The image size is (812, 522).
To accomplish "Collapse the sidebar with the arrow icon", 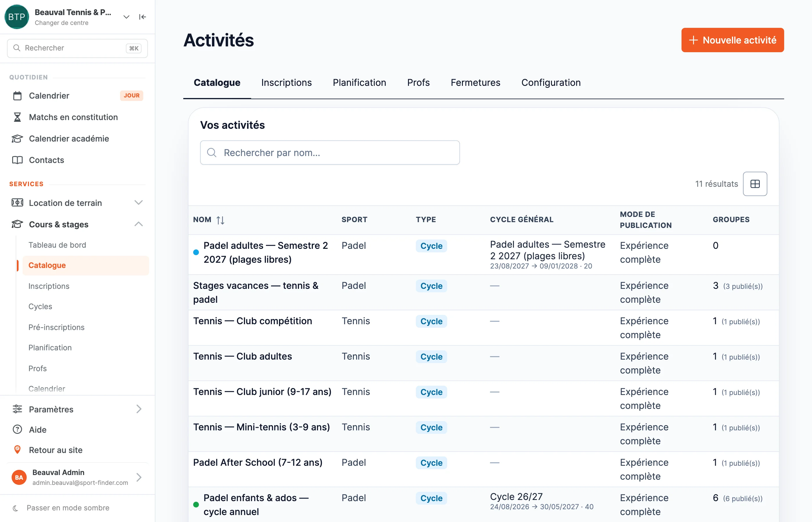I will (x=142, y=17).
